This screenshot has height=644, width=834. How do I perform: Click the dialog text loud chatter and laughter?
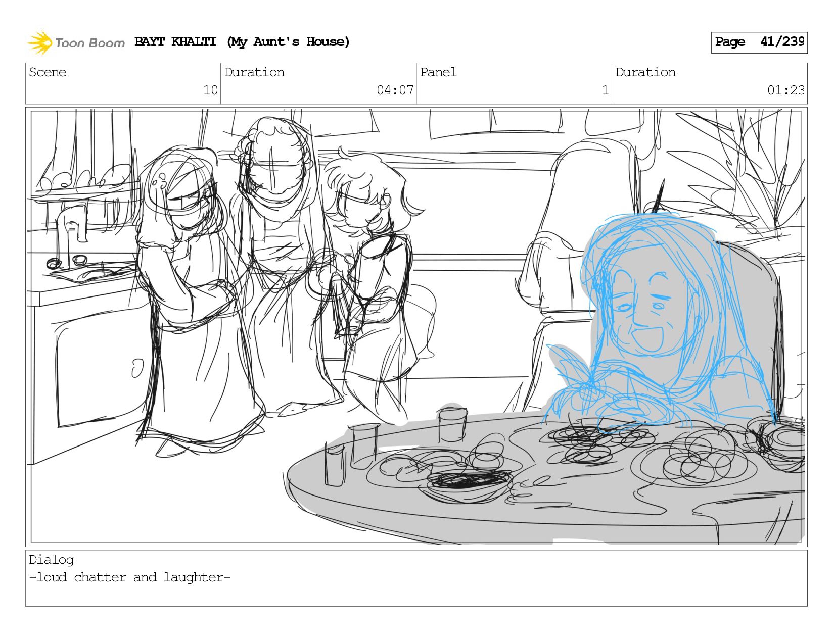(x=130, y=577)
